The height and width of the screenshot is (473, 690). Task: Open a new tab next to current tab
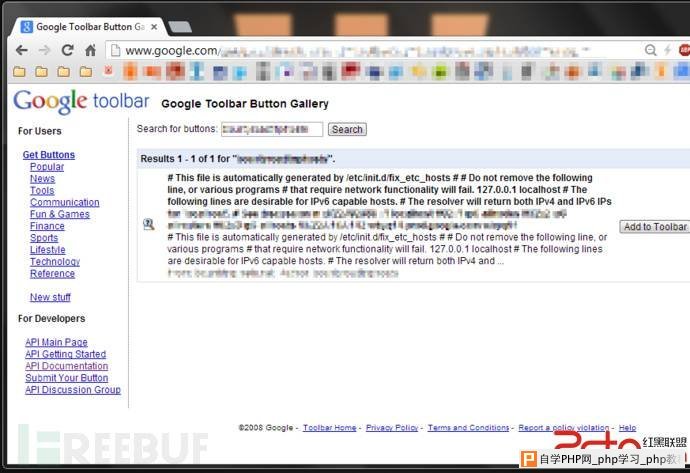pyautogui.click(x=180, y=27)
